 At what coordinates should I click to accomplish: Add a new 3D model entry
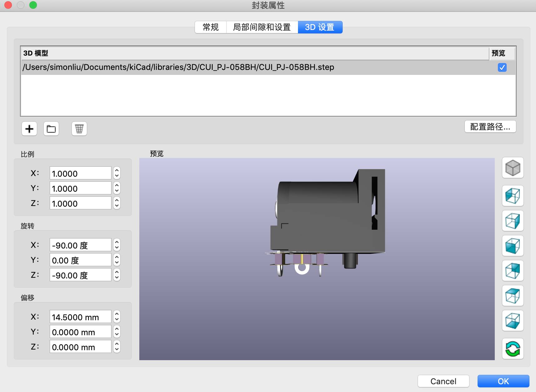[29, 129]
